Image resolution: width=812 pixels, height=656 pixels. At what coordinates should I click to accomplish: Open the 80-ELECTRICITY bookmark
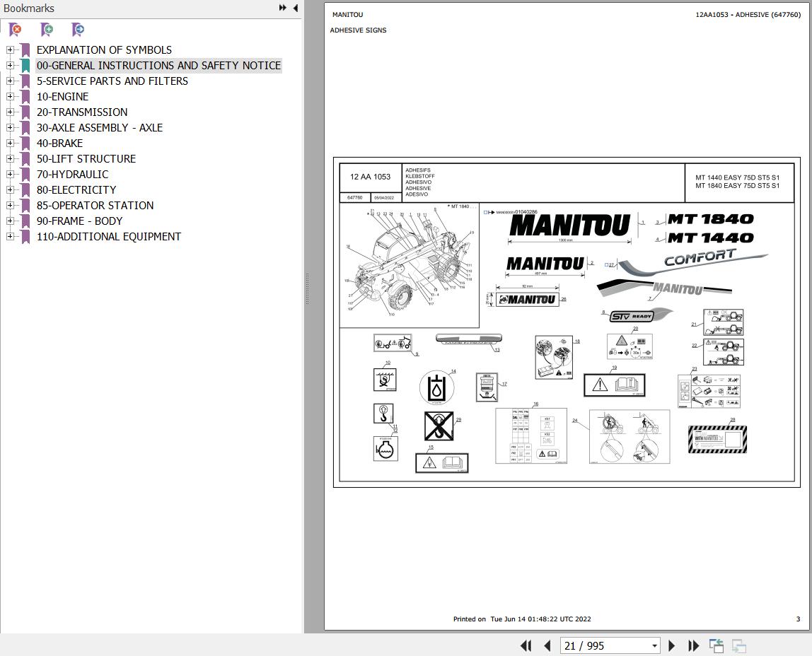[x=76, y=190]
